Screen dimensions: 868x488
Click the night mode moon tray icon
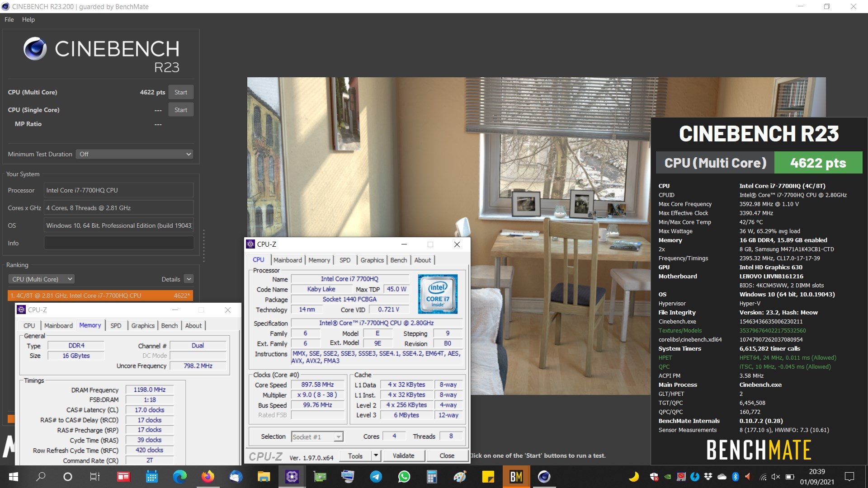pyautogui.click(x=634, y=477)
